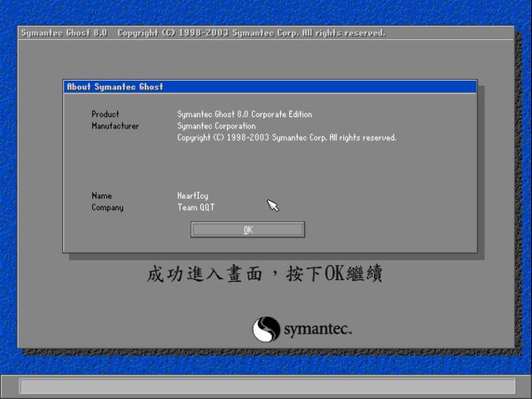
Task: Click the main window header 'Symantec Ghost 8.0'
Action: pyautogui.click(x=64, y=33)
